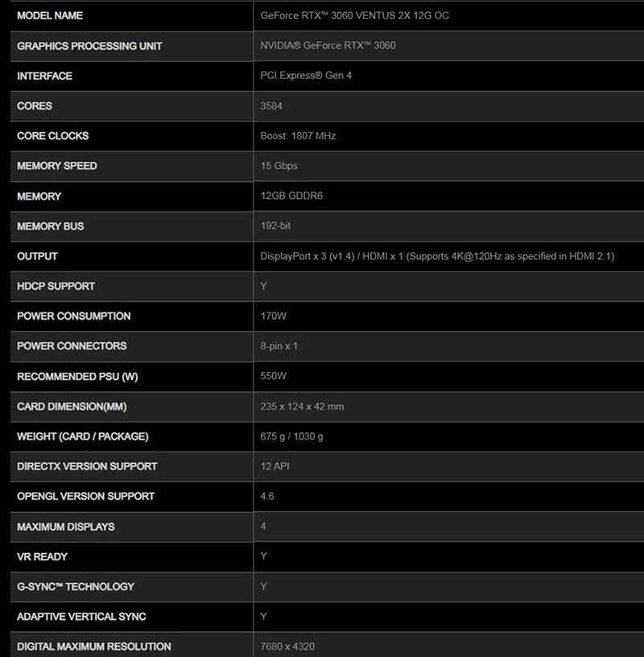The width and height of the screenshot is (644, 657).
Task: Select the DisplayPort and HDMI output text
Action: [437, 256]
